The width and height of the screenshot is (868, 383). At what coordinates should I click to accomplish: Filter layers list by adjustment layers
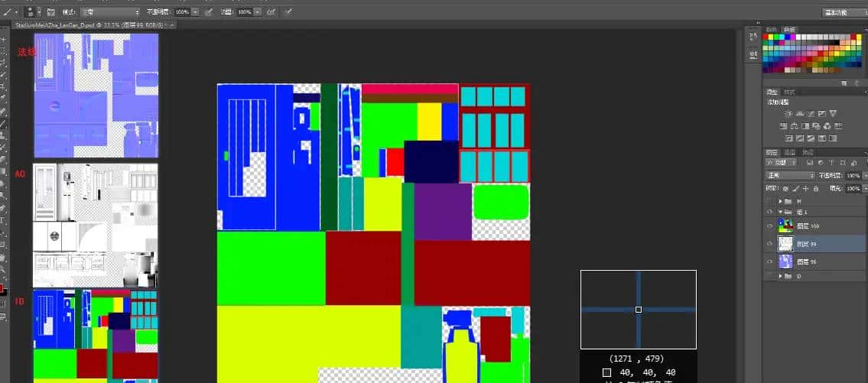tap(821, 162)
